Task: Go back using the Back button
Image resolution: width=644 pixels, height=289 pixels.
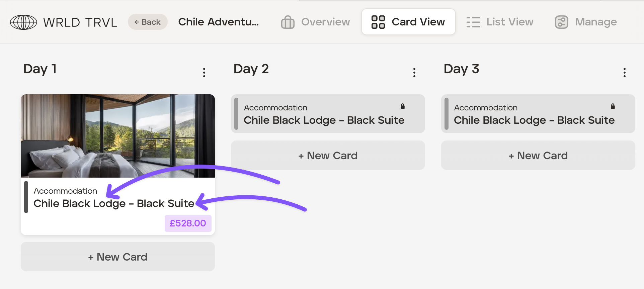Action: 148,22
